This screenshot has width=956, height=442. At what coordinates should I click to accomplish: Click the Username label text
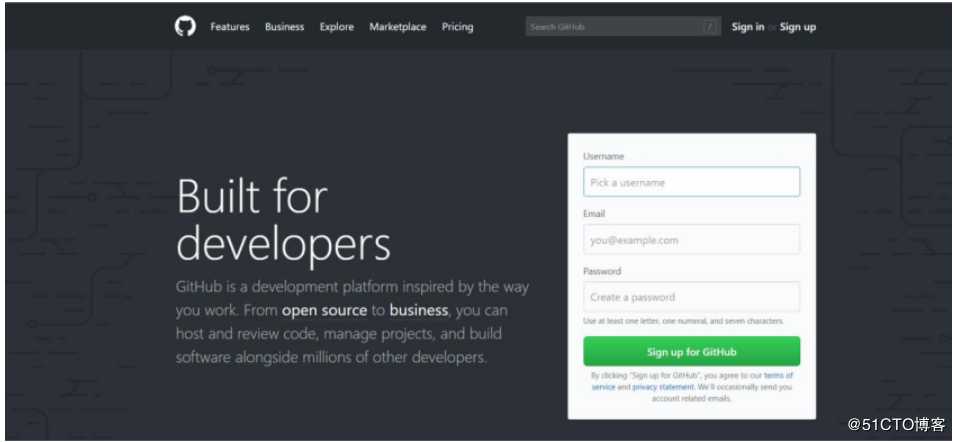(604, 156)
